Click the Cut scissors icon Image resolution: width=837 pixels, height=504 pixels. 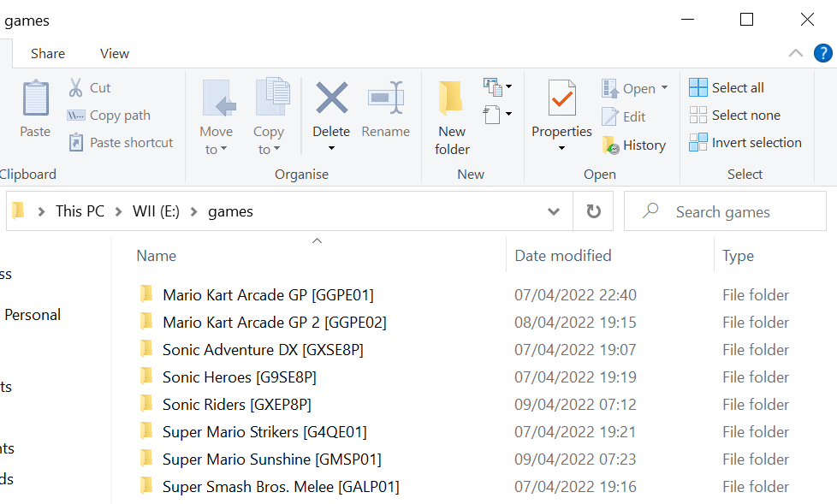76,87
